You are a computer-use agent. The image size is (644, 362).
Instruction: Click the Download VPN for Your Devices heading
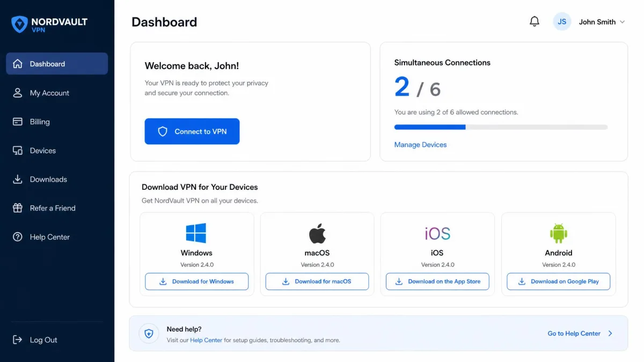[x=200, y=187]
